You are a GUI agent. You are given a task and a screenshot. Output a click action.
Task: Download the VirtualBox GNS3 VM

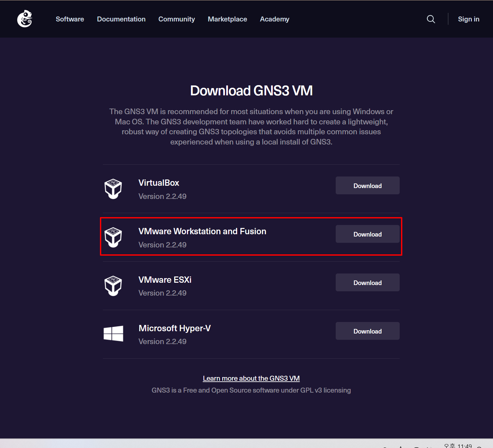coord(368,185)
